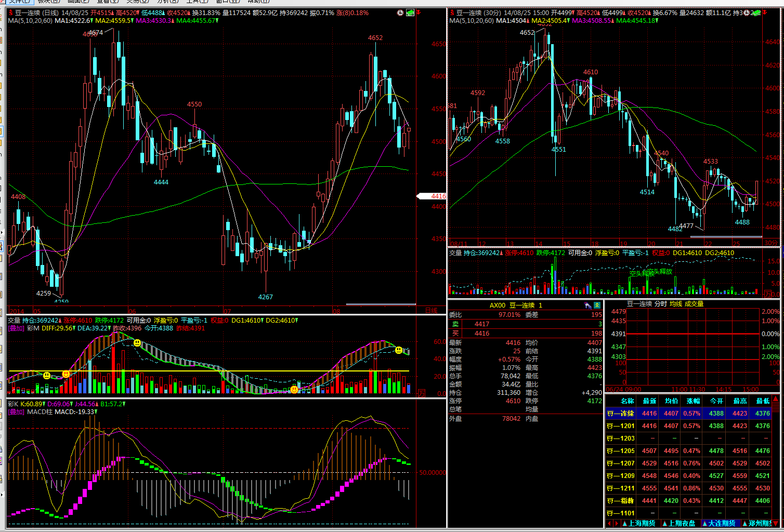Click the rightmost smiley signal marker on volume panel

tap(399, 350)
